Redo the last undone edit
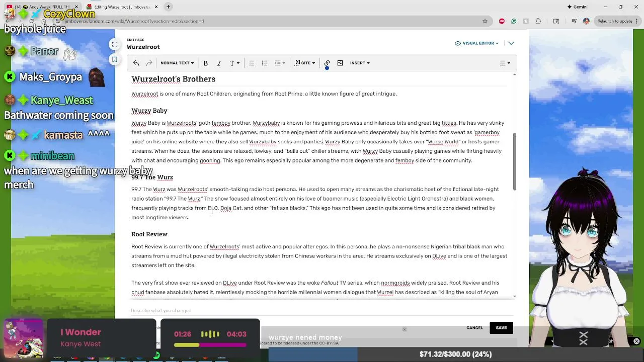Viewport: 644px width, 362px height. pyautogui.click(x=149, y=63)
